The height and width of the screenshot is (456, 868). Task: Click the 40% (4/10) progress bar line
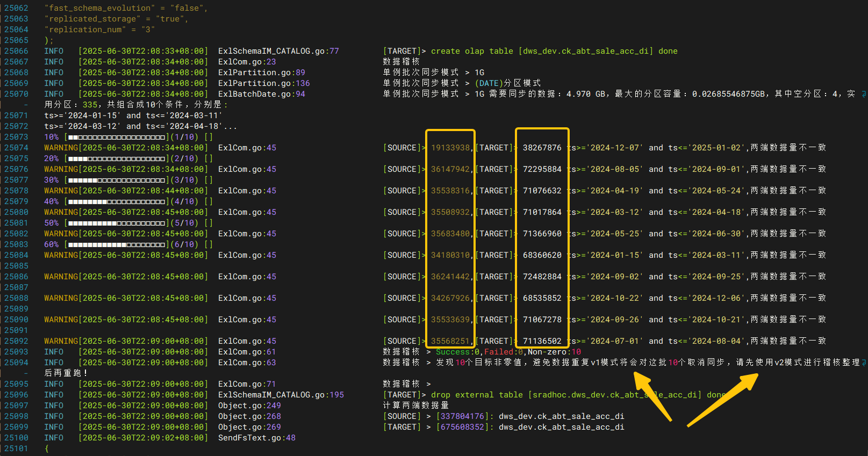(128, 201)
